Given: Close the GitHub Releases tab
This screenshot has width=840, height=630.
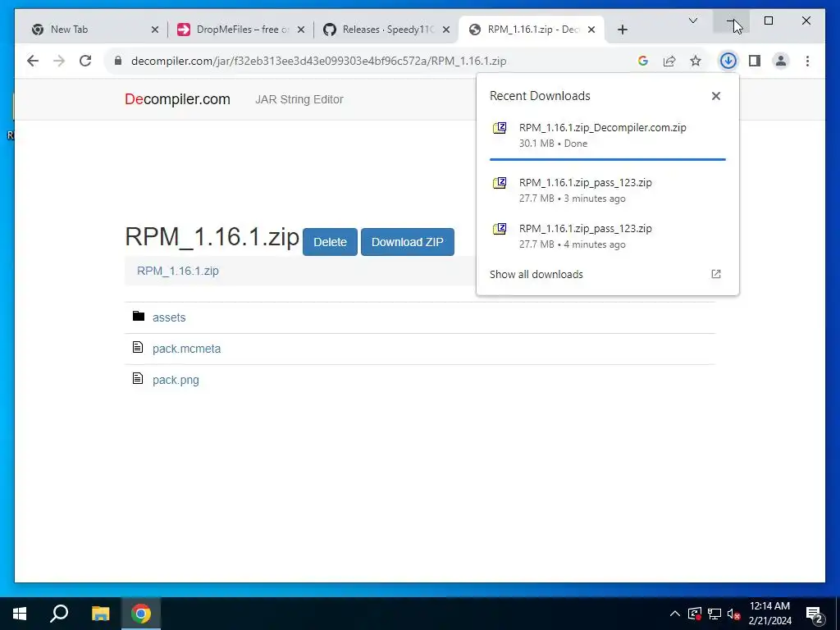Looking at the screenshot, I should tap(445, 30).
